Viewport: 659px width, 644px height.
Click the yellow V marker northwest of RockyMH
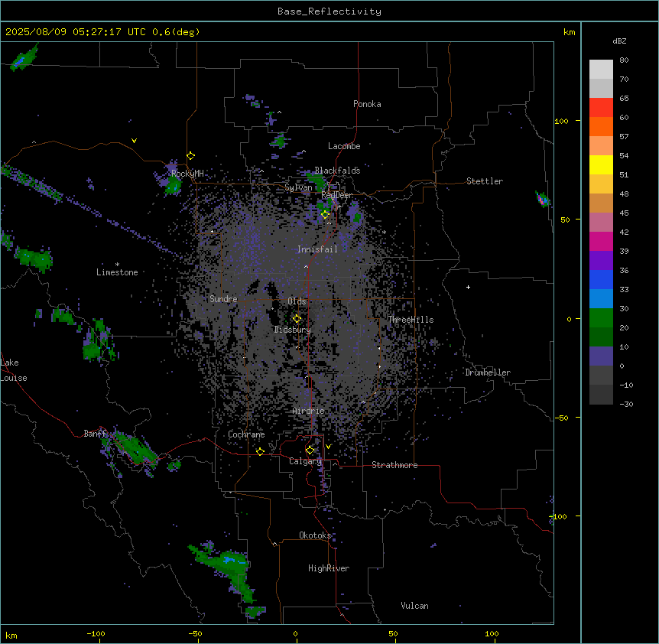pos(134,141)
